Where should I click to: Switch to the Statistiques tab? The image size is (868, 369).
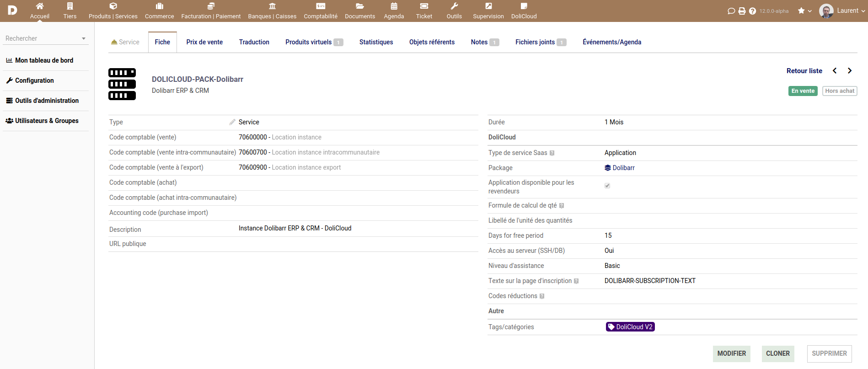click(376, 42)
